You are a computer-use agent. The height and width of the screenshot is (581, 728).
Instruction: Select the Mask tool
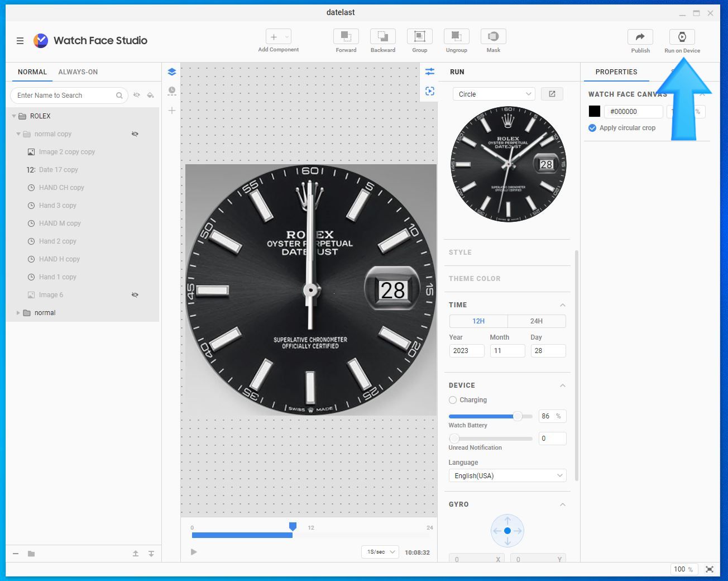click(494, 36)
